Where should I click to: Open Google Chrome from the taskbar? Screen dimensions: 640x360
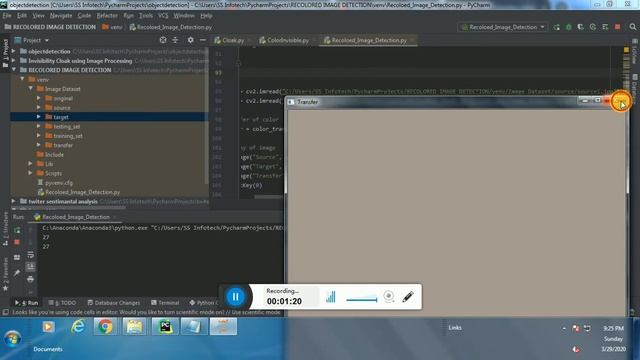pyautogui.click(x=105, y=327)
